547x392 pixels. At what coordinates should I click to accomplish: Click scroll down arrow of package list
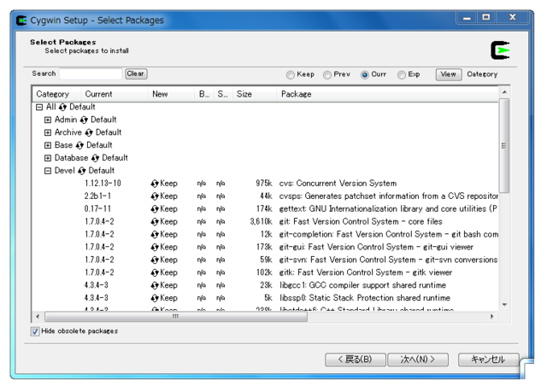(x=504, y=305)
